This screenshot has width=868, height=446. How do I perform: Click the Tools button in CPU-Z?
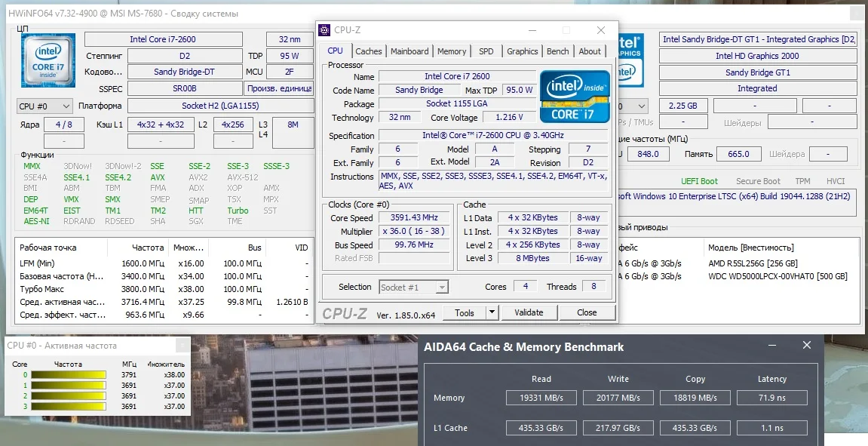pyautogui.click(x=465, y=312)
